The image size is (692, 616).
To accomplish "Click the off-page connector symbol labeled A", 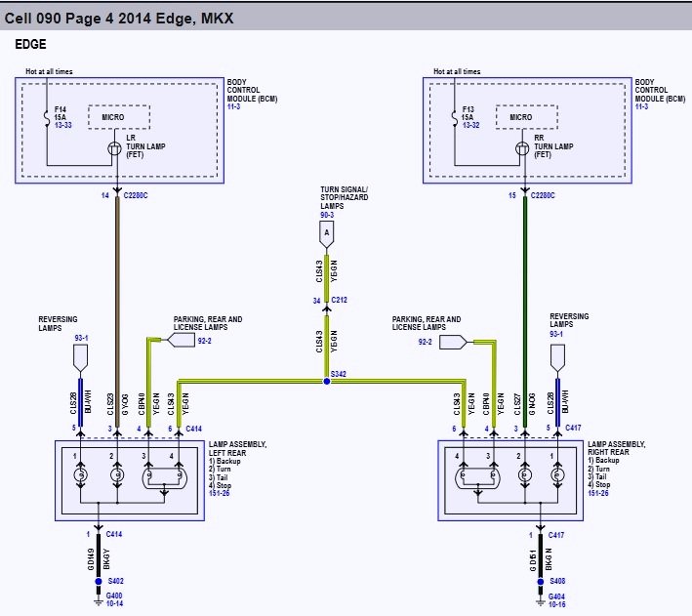I will (327, 234).
